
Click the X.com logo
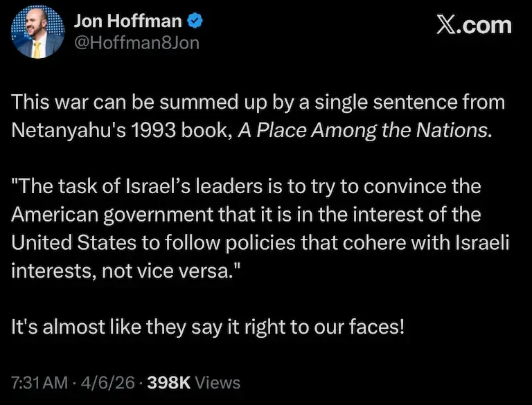(474, 26)
